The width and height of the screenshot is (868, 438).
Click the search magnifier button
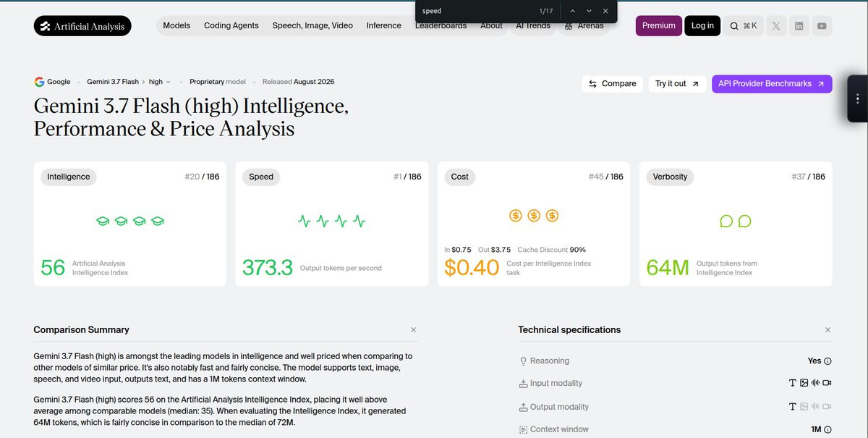click(x=744, y=26)
